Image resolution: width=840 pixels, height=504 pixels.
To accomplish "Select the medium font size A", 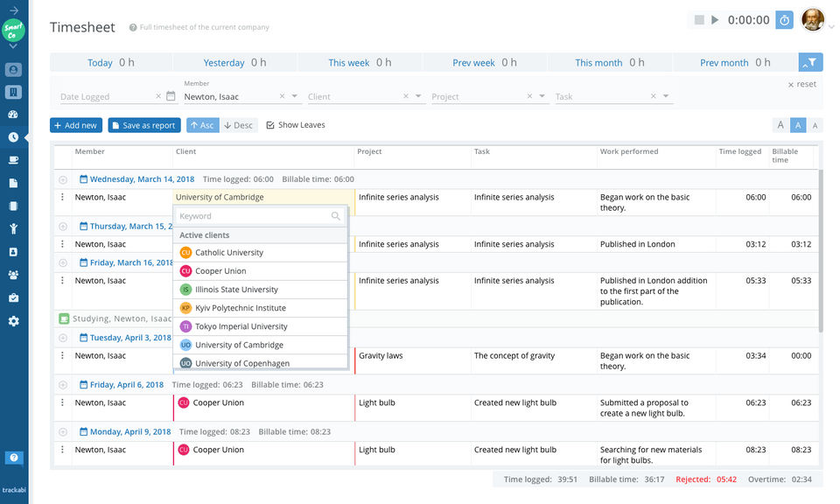I will coord(798,125).
